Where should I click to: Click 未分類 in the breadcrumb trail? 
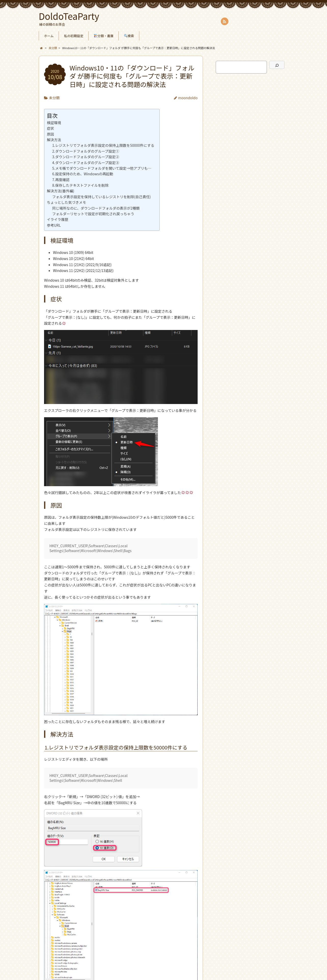pyautogui.click(x=52, y=48)
